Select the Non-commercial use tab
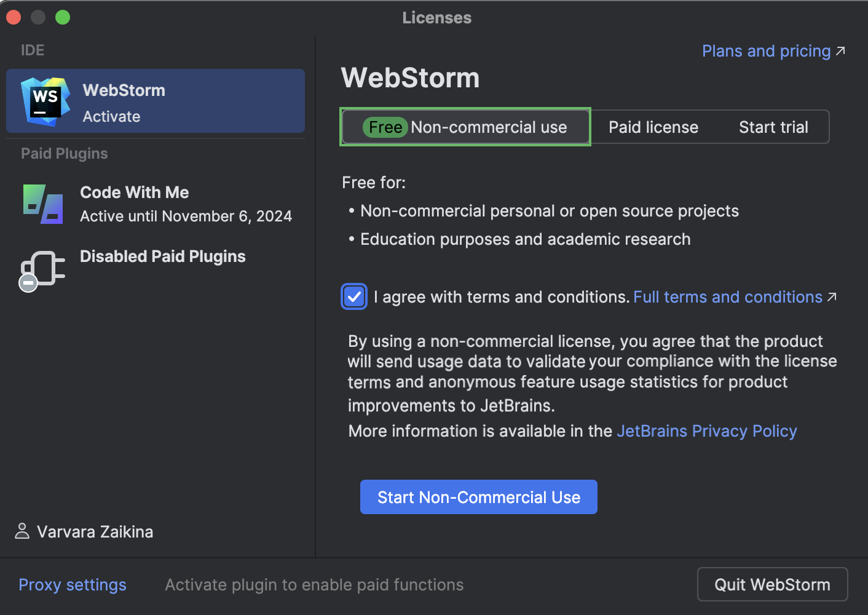 click(489, 127)
